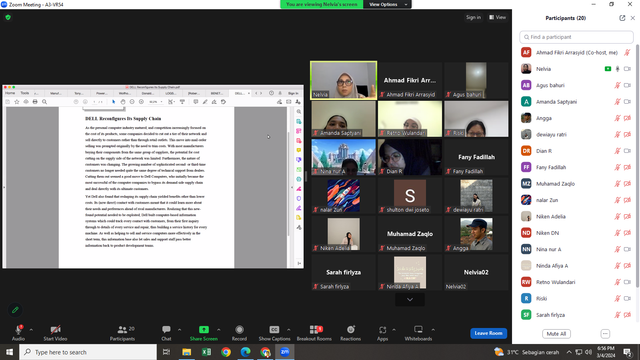Select Nelvia in the participants list

click(x=576, y=69)
